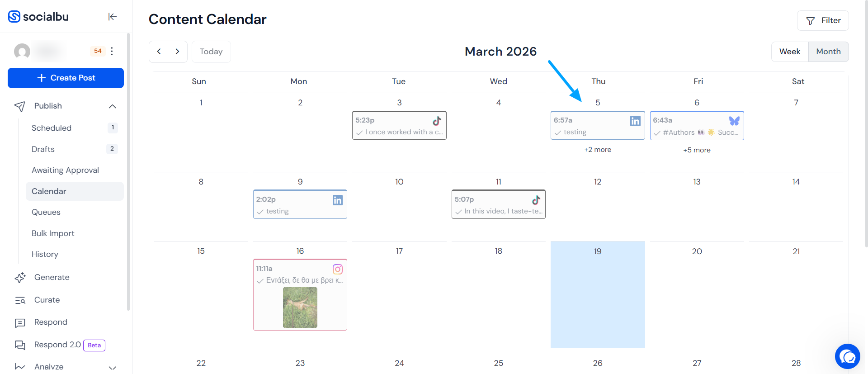Click the Bluesky butterfly icon on the 6:43a post
The height and width of the screenshot is (374, 868).
734,121
